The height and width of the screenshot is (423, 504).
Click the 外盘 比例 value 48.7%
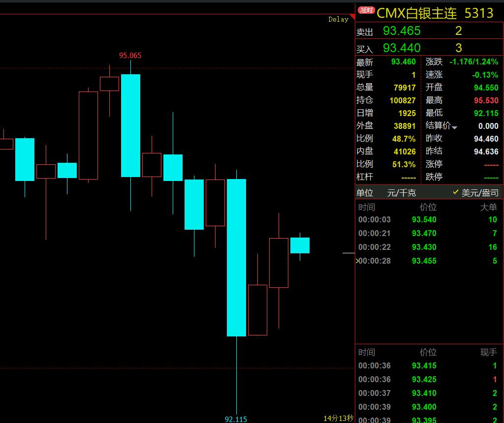[x=404, y=139]
